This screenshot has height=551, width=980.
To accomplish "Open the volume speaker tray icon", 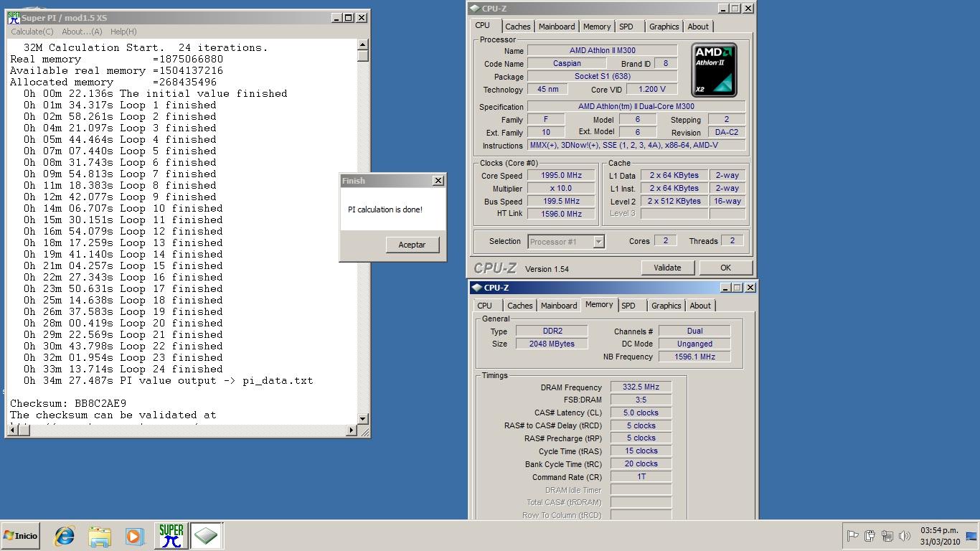I will [905, 536].
